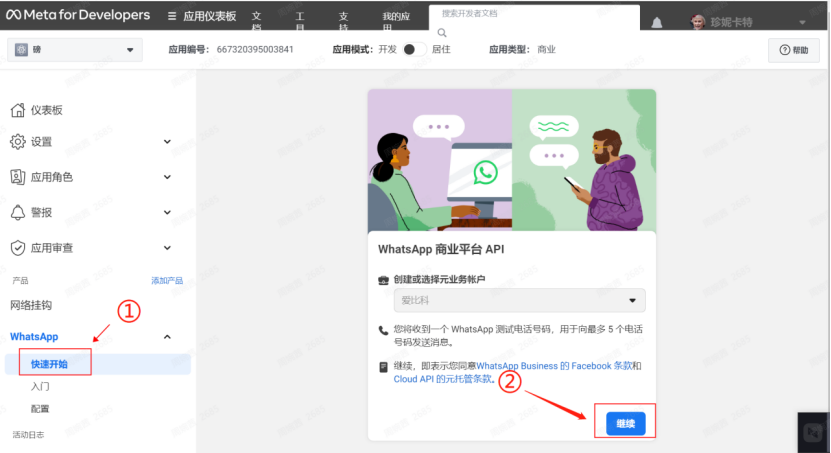Click the 帮助 button

[x=794, y=50]
